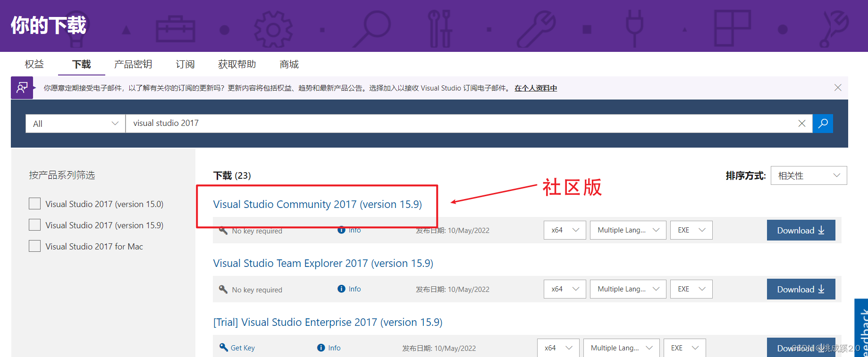Click release date text for Community 2017
Image resolution: width=868 pixels, height=357 pixels.
(x=453, y=231)
